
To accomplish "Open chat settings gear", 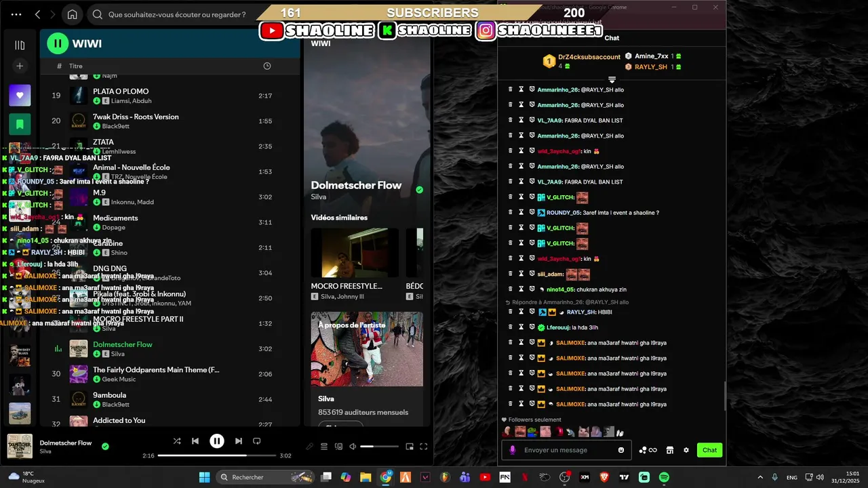I will [x=686, y=450].
